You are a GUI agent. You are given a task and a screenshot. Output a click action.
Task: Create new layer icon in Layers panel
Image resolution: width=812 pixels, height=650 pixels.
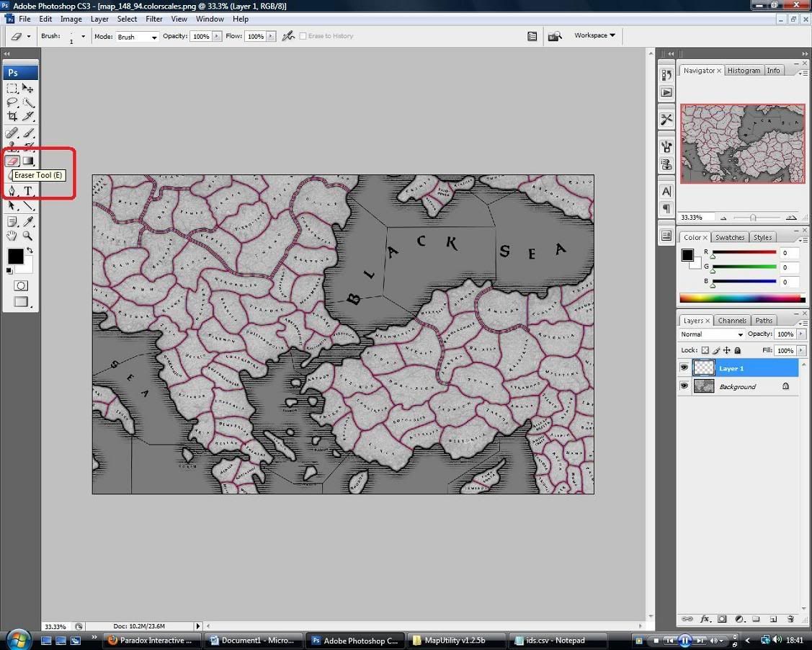pyautogui.click(x=773, y=618)
